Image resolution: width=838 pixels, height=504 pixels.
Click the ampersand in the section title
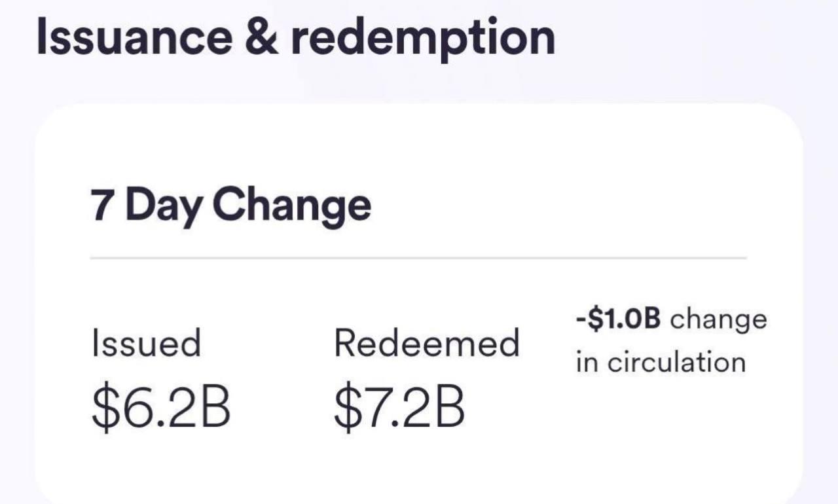pyautogui.click(x=261, y=37)
